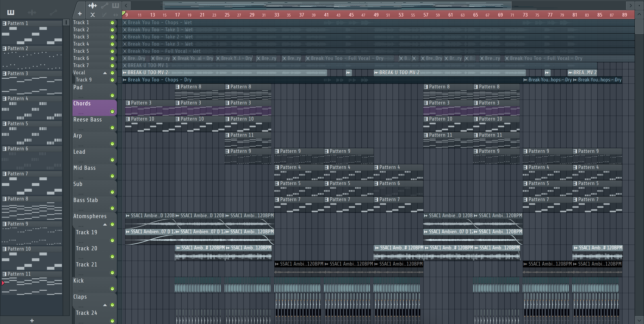Show automation clips in the picker panel
The image size is (644, 324).
[53, 12]
